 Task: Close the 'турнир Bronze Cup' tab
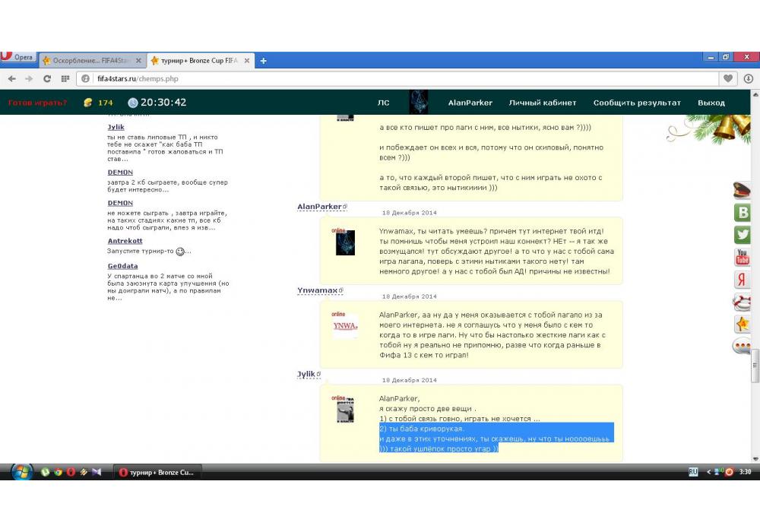coord(246,61)
